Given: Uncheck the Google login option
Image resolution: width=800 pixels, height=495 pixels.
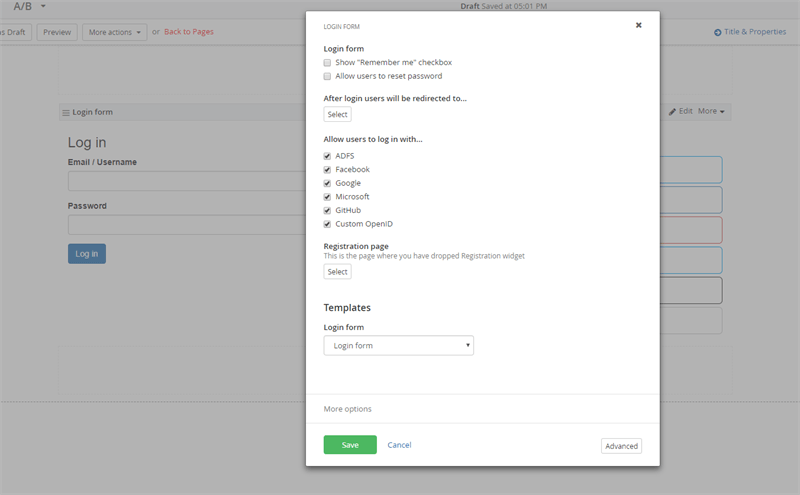Looking at the screenshot, I should pyautogui.click(x=327, y=183).
